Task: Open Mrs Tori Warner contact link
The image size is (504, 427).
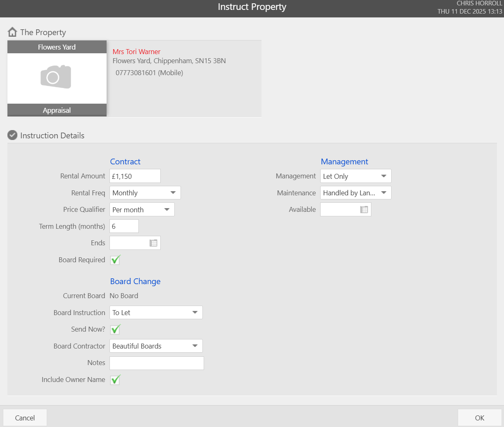Action: point(136,52)
